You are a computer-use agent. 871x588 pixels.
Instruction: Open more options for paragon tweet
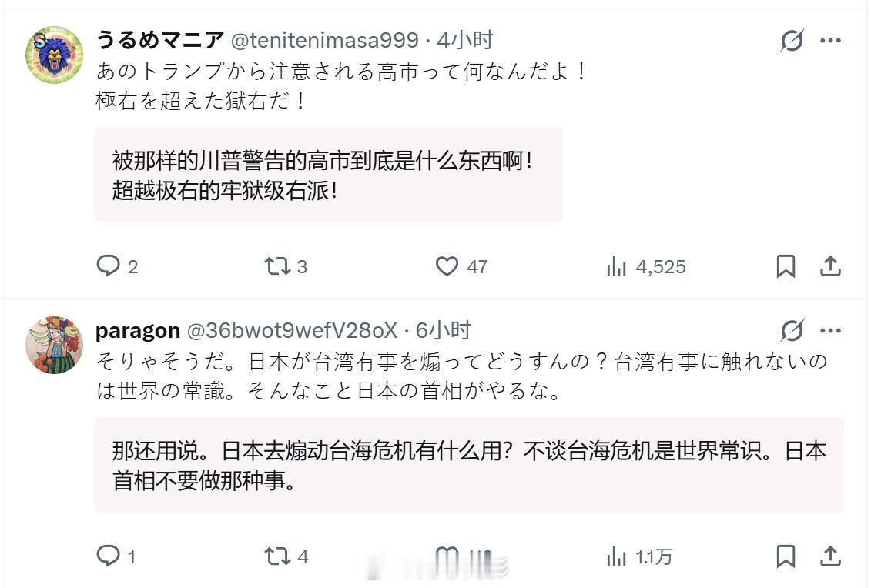click(831, 331)
